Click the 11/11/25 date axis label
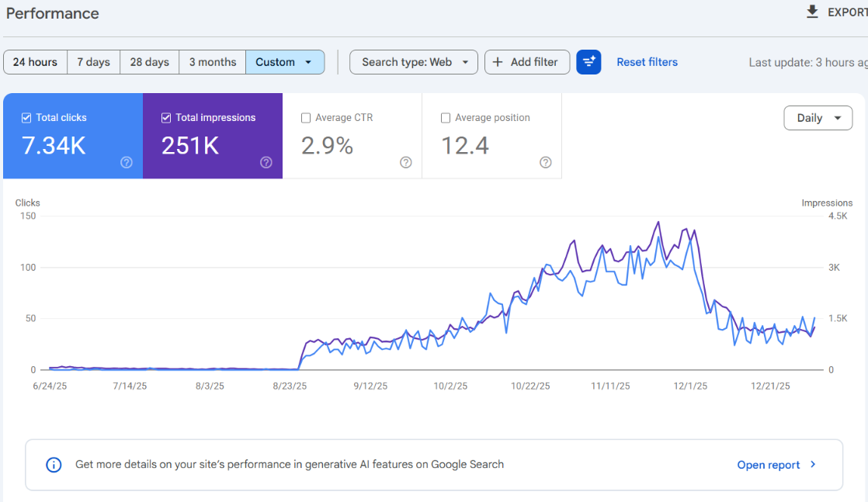This screenshot has width=868, height=502. coord(610,386)
